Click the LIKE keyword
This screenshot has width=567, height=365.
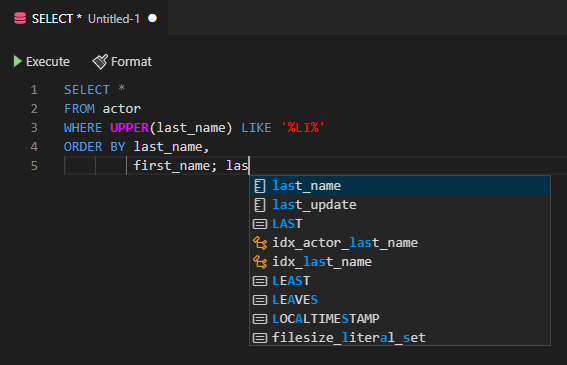pos(256,128)
